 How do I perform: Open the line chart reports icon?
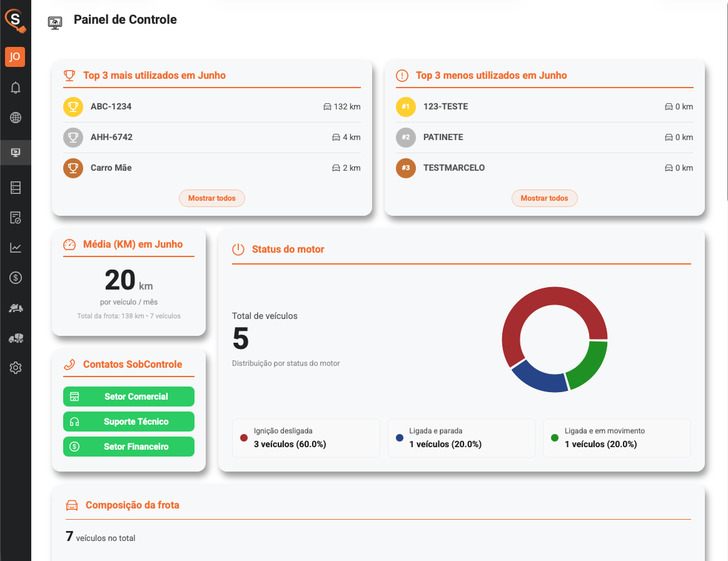(x=15, y=248)
